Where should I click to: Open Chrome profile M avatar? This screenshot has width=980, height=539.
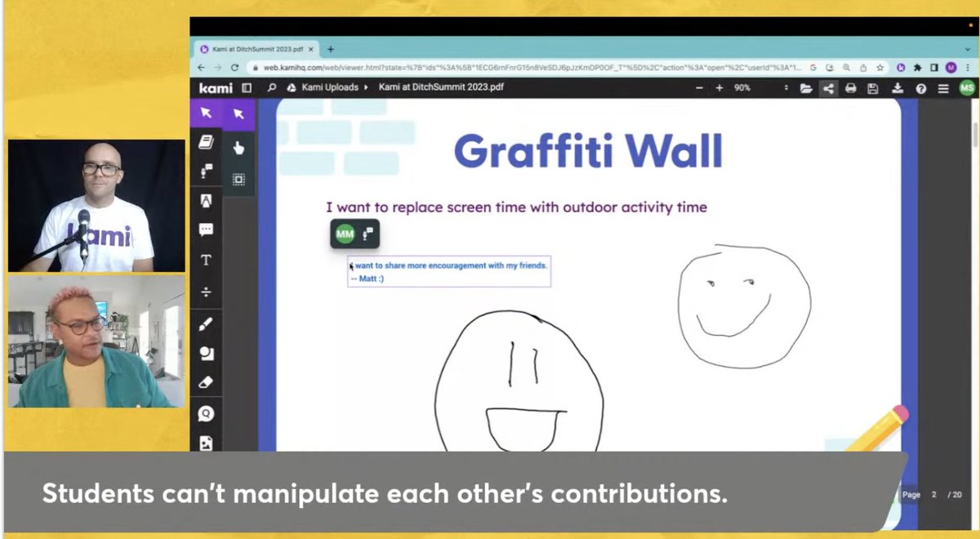(x=951, y=68)
